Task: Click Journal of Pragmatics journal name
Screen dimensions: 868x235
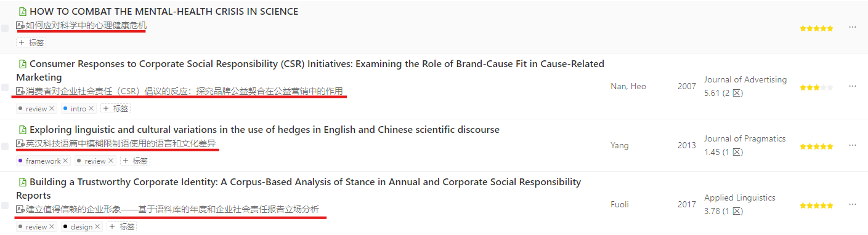Action: (x=745, y=139)
